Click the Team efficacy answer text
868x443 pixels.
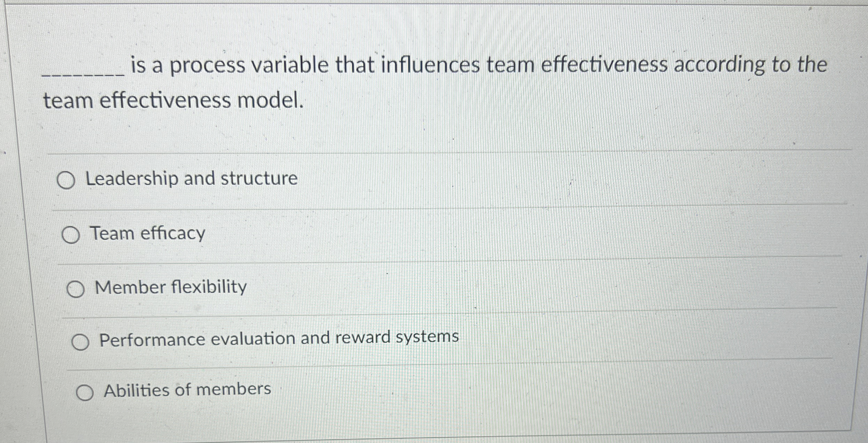[x=147, y=233]
